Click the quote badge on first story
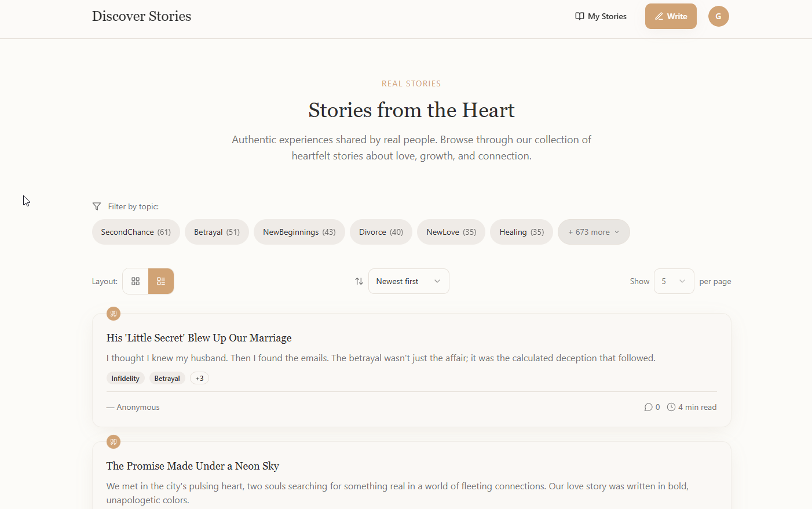812x509 pixels. click(114, 314)
